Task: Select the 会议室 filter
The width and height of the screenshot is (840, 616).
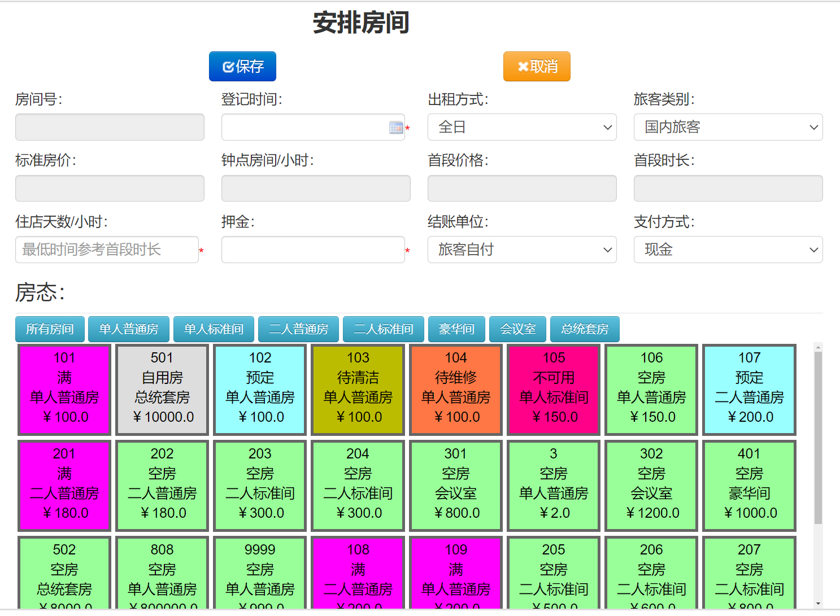Action: pos(517,329)
